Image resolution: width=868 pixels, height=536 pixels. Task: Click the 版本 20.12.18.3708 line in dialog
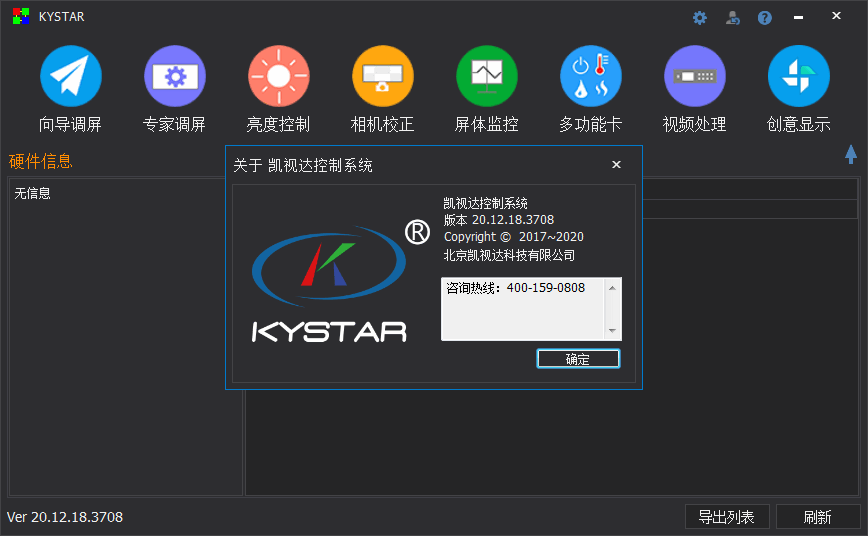pyautogui.click(x=498, y=220)
